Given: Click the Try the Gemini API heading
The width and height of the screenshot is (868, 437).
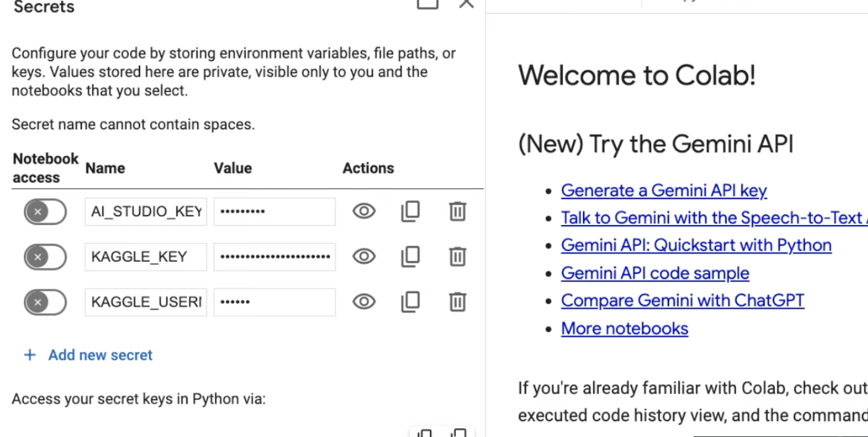Looking at the screenshot, I should [x=655, y=144].
